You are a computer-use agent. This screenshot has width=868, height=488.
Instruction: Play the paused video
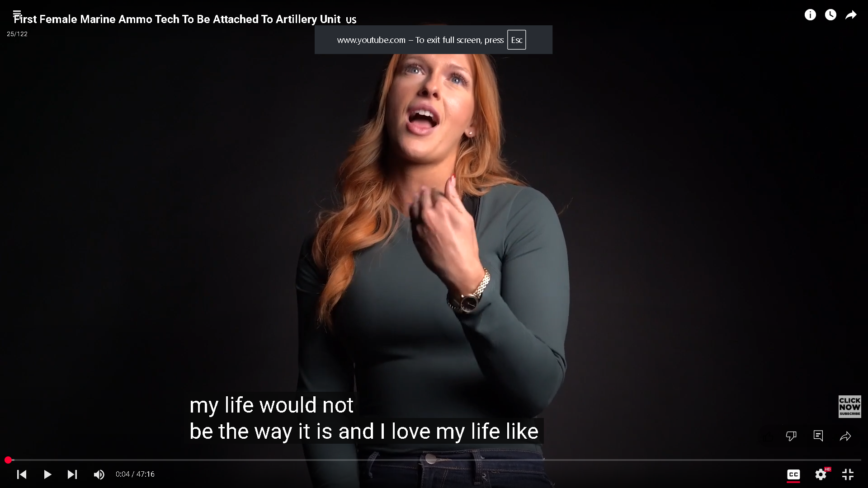(x=47, y=474)
